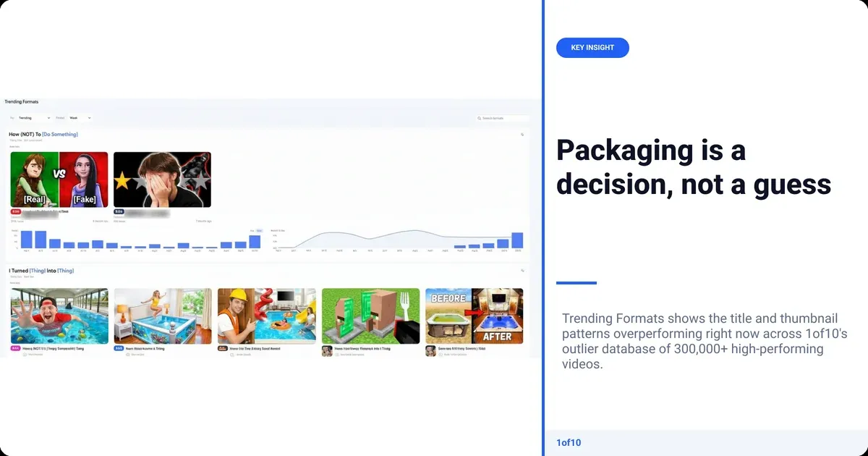Image resolution: width=868 pixels, height=456 pixels.
Task: Click the KEY INSIGHT pill button
Action: click(x=592, y=48)
